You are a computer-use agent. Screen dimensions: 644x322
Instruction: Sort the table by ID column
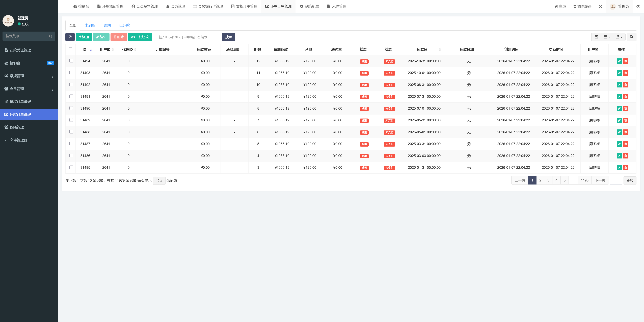tap(85, 50)
